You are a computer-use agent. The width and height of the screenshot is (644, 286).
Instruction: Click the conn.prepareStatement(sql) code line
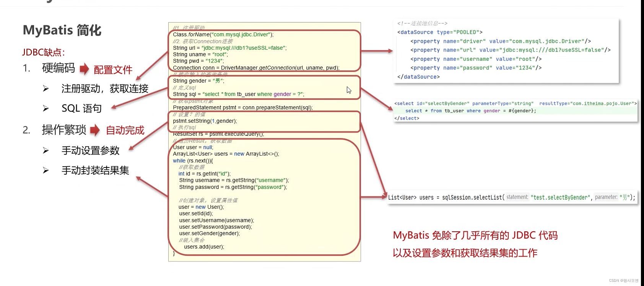pos(243,107)
